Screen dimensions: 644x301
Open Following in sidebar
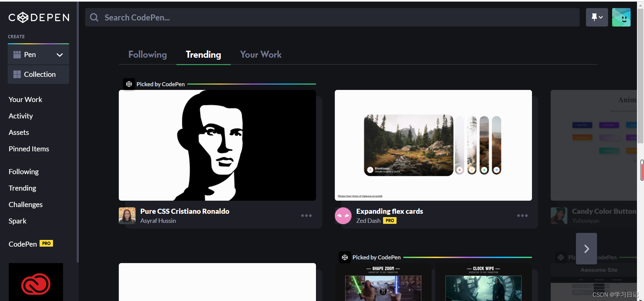[23, 172]
